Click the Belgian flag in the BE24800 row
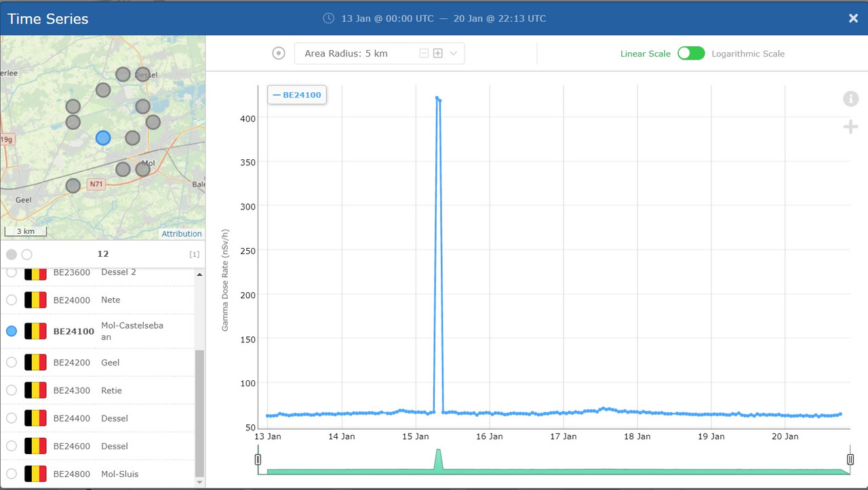This screenshot has height=490, width=868. click(35, 474)
